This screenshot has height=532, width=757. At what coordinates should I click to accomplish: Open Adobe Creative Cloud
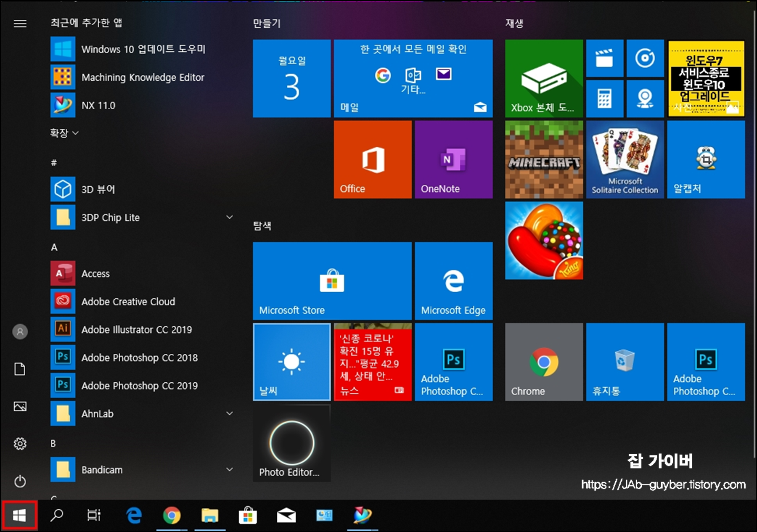point(143,302)
